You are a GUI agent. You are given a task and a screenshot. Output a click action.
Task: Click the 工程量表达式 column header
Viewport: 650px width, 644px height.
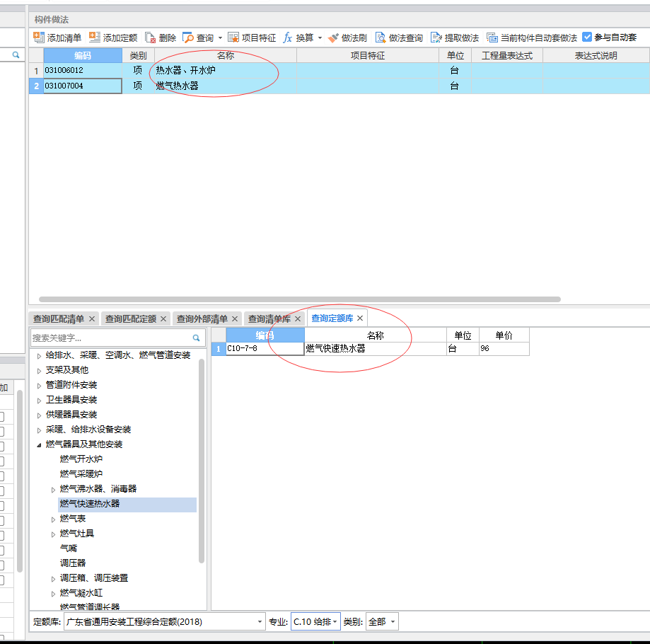pos(507,56)
